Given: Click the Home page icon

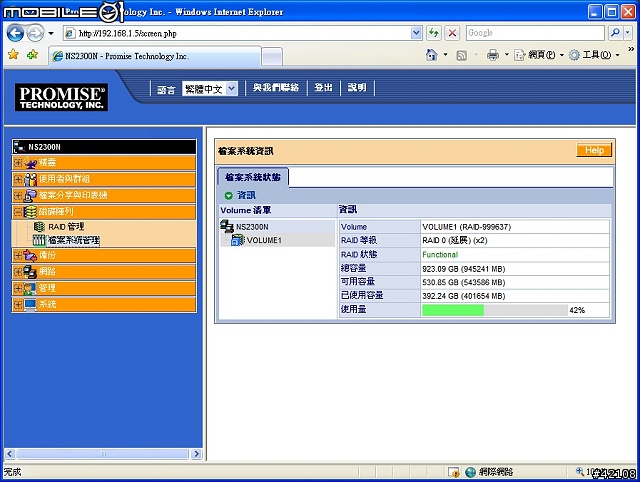Looking at the screenshot, I should [x=432, y=55].
